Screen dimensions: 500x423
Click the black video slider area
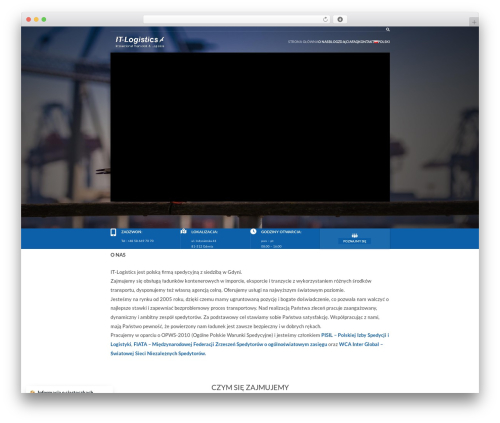click(x=250, y=127)
